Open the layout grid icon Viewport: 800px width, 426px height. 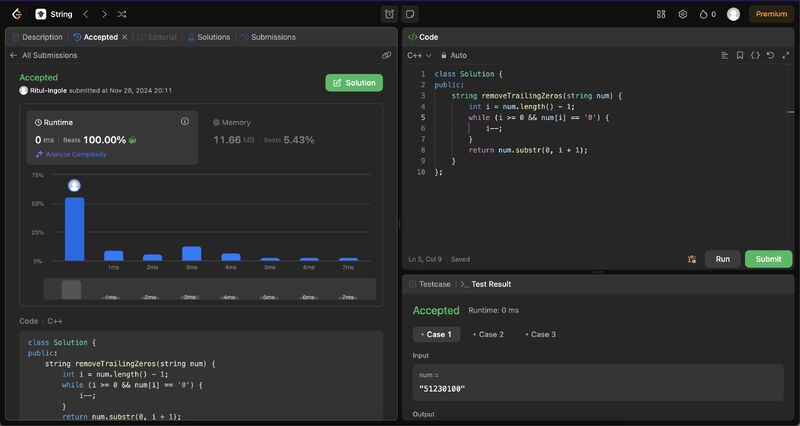tap(661, 14)
